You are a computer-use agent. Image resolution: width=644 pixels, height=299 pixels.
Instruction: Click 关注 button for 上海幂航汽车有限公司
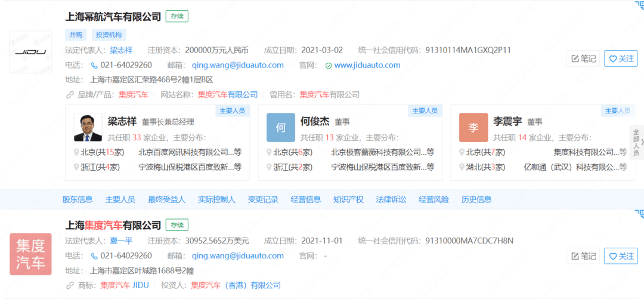[x=621, y=58]
